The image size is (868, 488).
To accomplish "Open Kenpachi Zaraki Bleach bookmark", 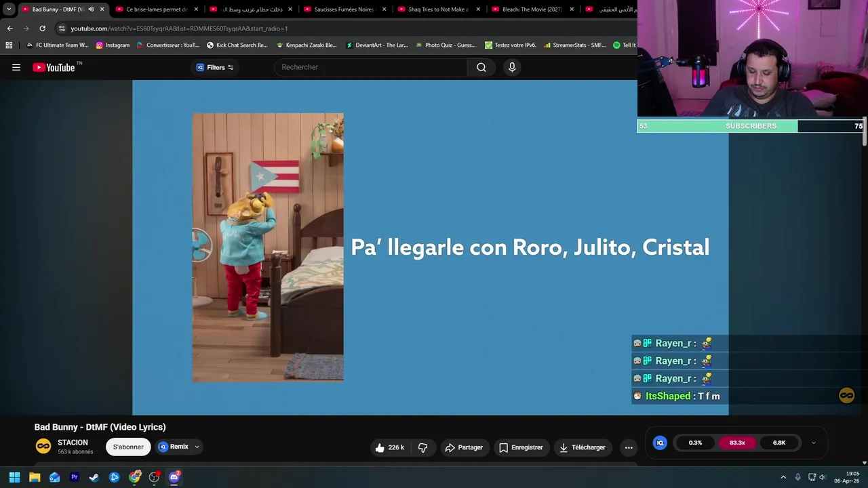I will [307, 45].
